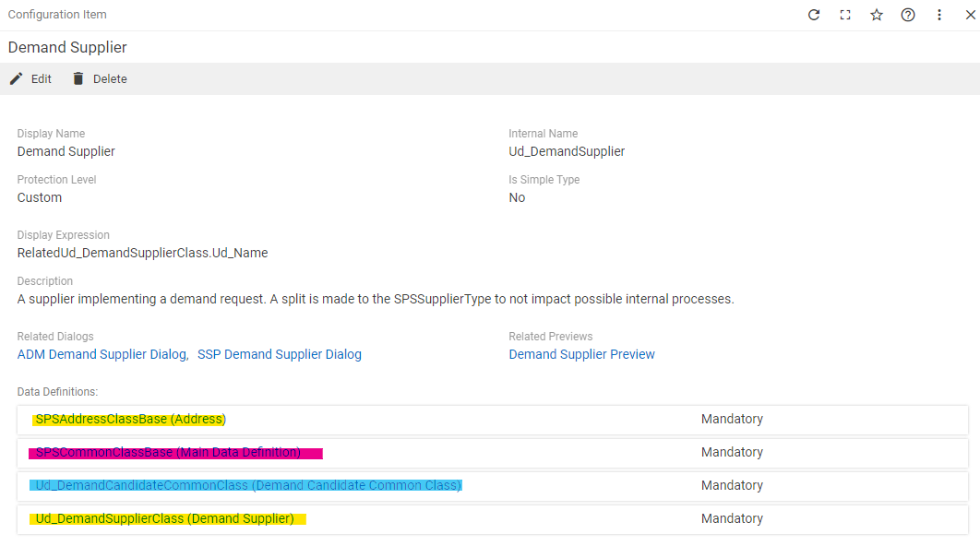980x558 pixels.
Task: Click the Data Definitions: label
Action: [57, 392]
